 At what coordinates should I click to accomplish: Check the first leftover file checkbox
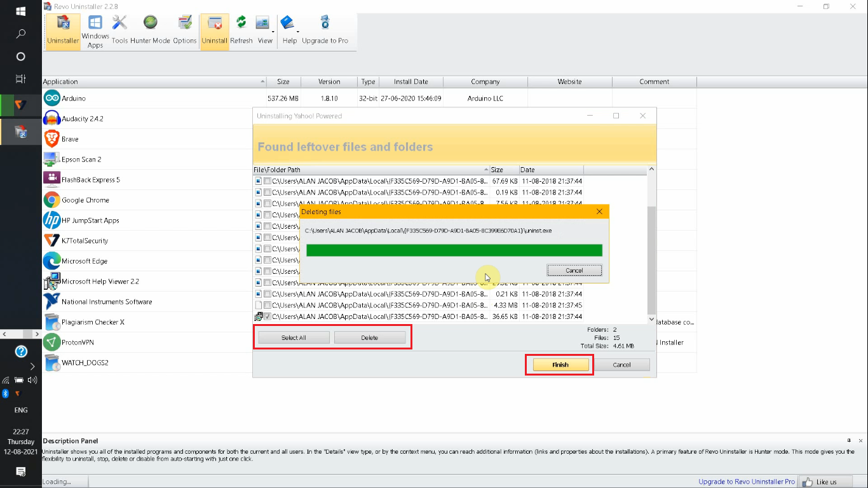268,180
